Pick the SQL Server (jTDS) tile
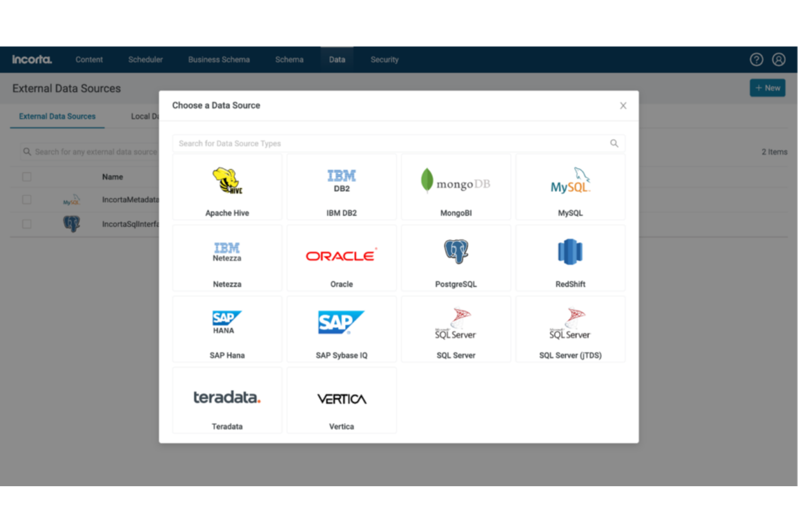The image size is (798, 532). [x=570, y=329]
